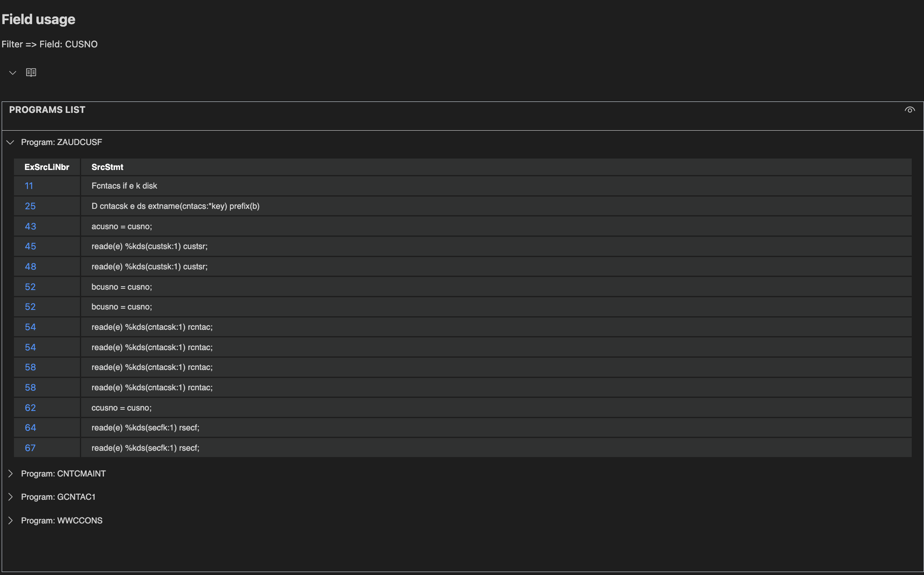Click the 'ccusno = cusno;' statement cell

[121, 408]
